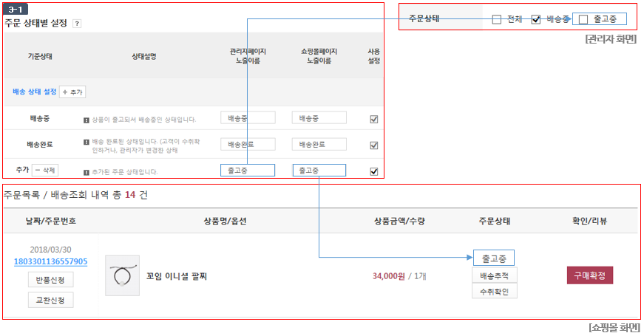Toggle the usage checkbox on the 추가 row
Screen dimensions: 644x333
coord(373,171)
